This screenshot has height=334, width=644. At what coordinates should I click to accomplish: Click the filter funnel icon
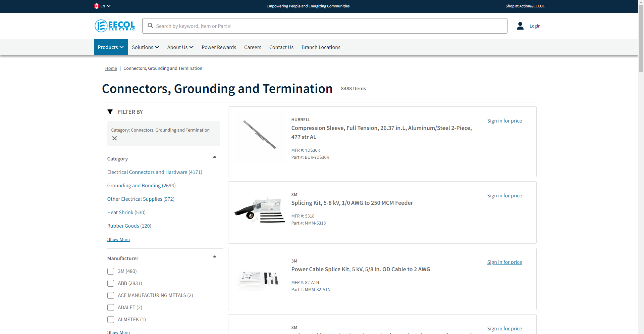pos(110,112)
